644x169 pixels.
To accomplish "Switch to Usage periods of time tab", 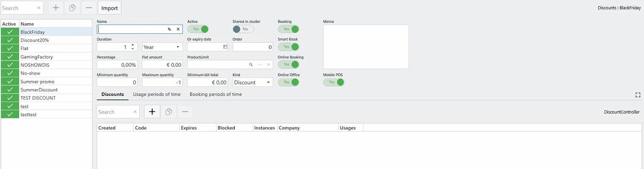I will 156,94.
